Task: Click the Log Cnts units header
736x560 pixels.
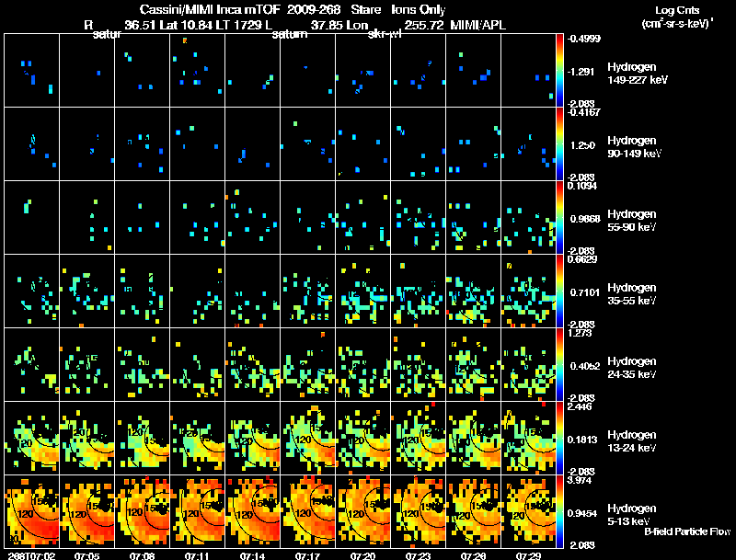Action: [x=677, y=17]
